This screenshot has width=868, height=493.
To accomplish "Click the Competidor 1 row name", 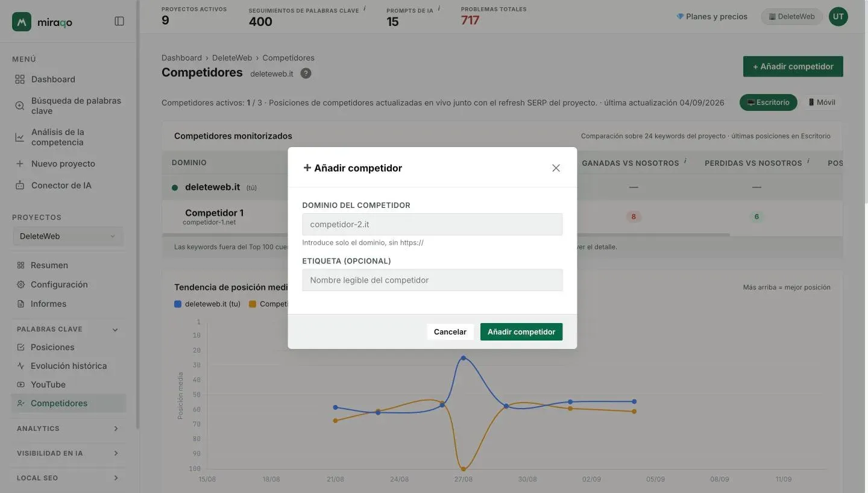I will pos(215,213).
